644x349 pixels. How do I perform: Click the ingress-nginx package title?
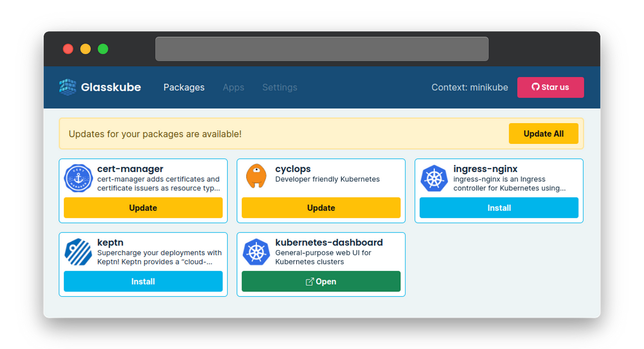[485, 169]
